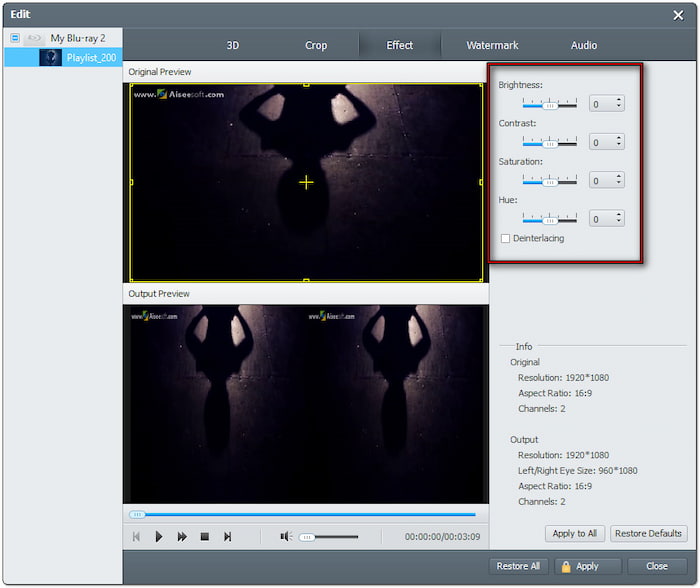Mute the preview volume speaker icon

(x=286, y=536)
